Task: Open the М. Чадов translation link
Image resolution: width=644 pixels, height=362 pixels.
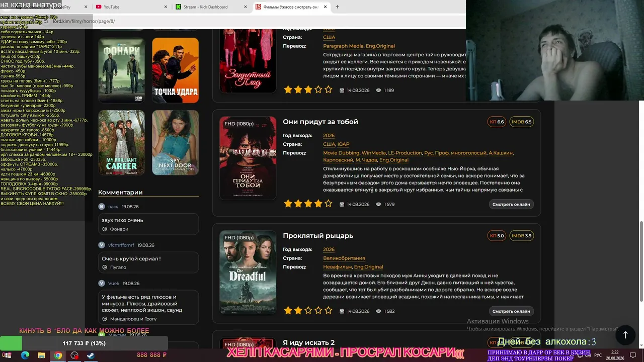Action: pyautogui.click(x=366, y=160)
